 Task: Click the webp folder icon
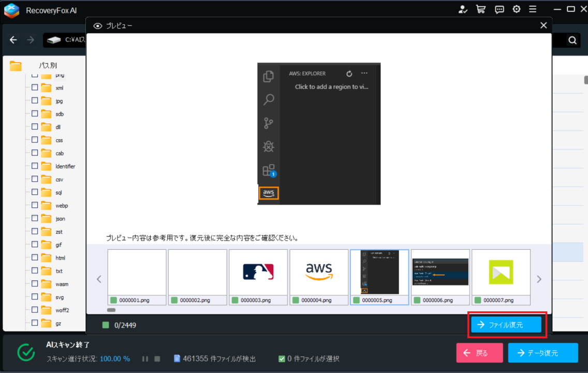click(46, 206)
